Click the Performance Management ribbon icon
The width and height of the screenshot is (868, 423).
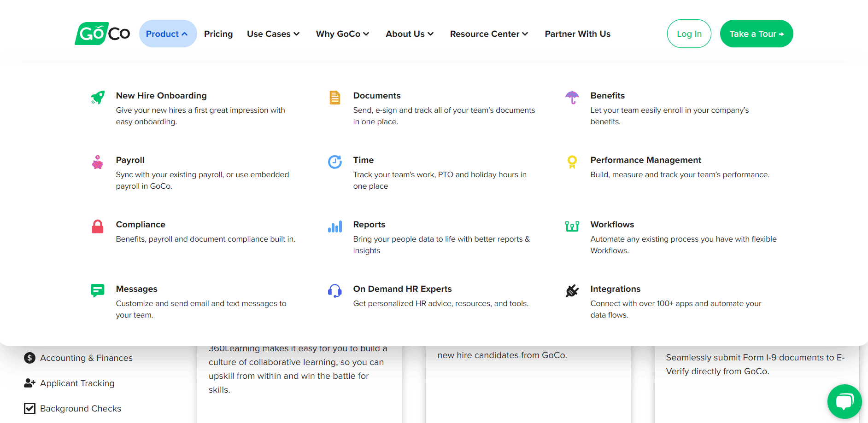[572, 162]
